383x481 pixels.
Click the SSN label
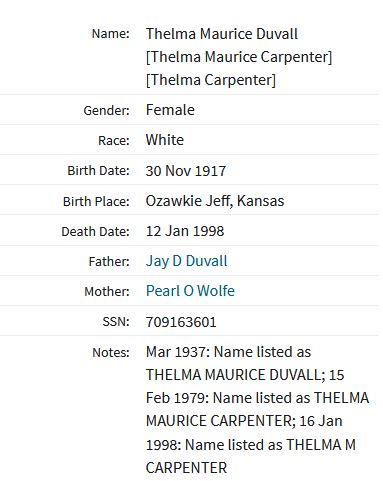pyautogui.click(x=116, y=322)
